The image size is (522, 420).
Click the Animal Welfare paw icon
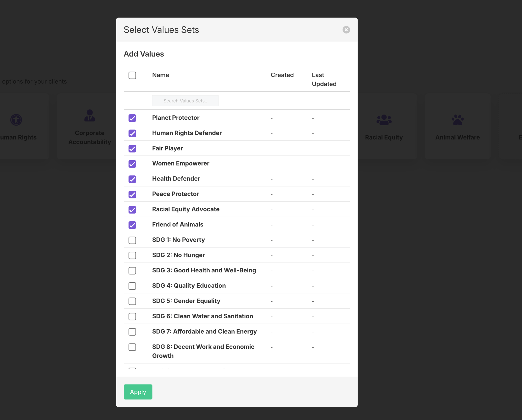coord(457,120)
